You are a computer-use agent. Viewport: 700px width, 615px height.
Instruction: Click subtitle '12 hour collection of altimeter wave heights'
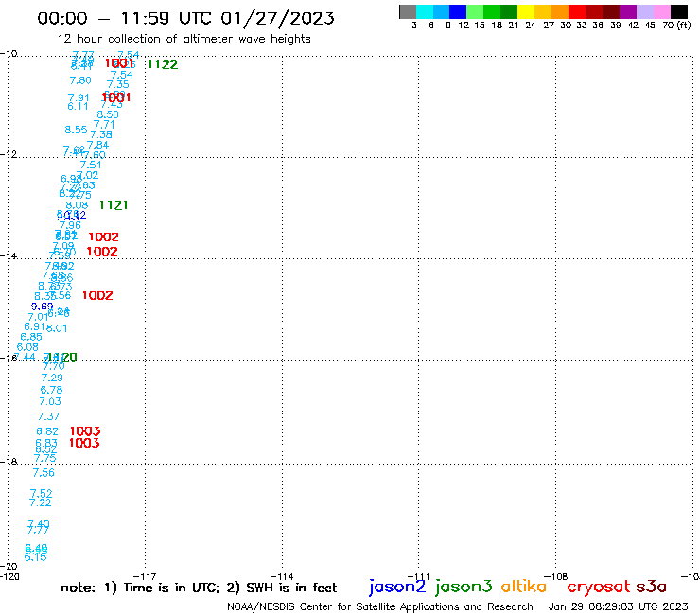pyautogui.click(x=184, y=39)
